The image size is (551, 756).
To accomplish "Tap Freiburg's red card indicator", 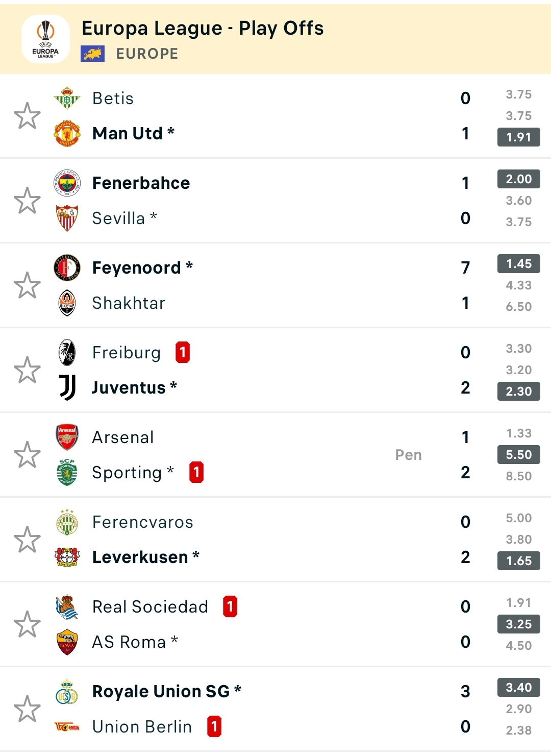I will [183, 352].
